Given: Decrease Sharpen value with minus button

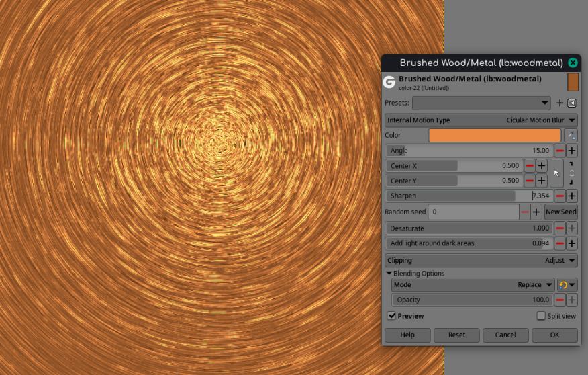Looking at the screenshot, I should [560, 196].
